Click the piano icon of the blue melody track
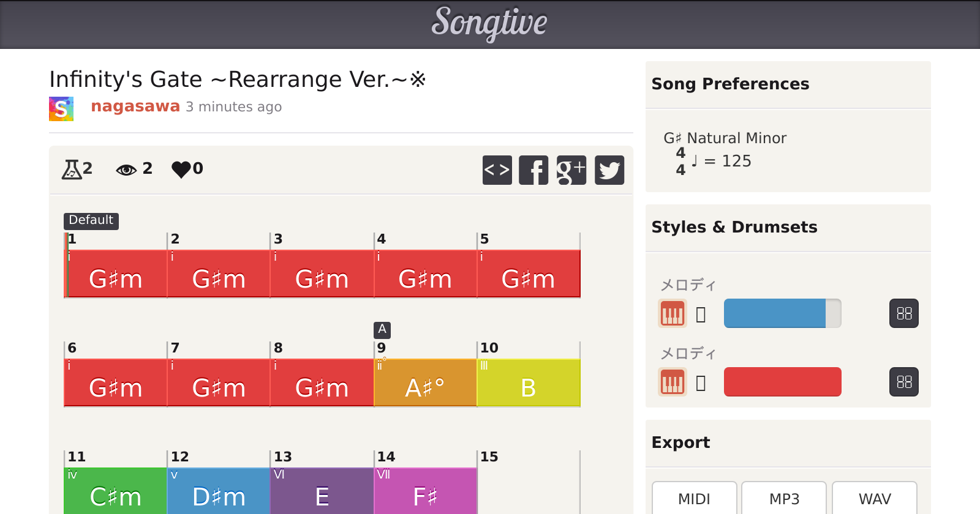Screen dimensions: 980x514 (x=672, y=314)
